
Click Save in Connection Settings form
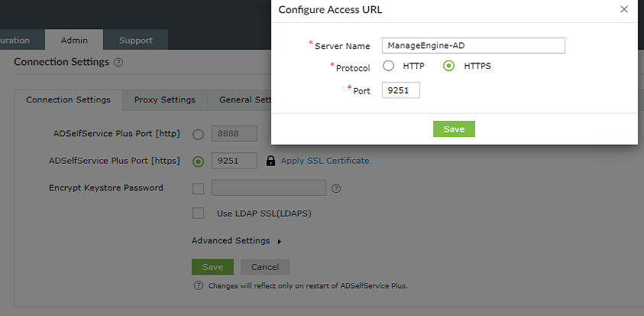(212, 267)
